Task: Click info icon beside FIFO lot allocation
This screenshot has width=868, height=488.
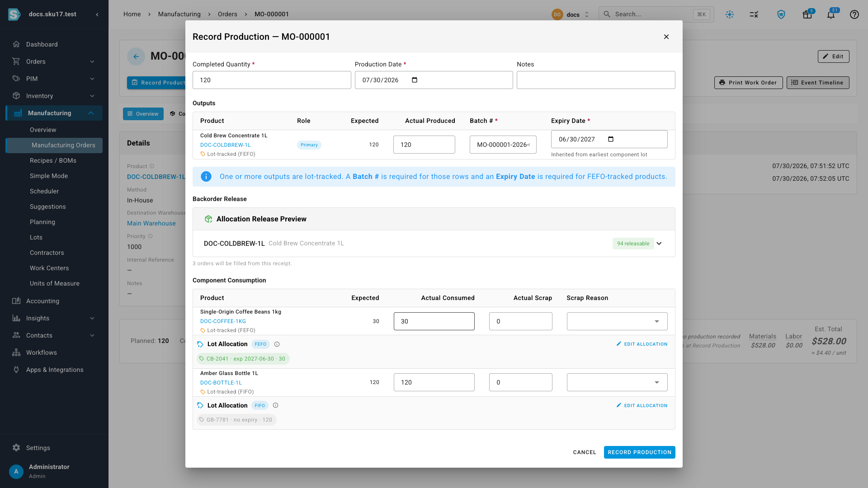Action: tap(275, 406)
